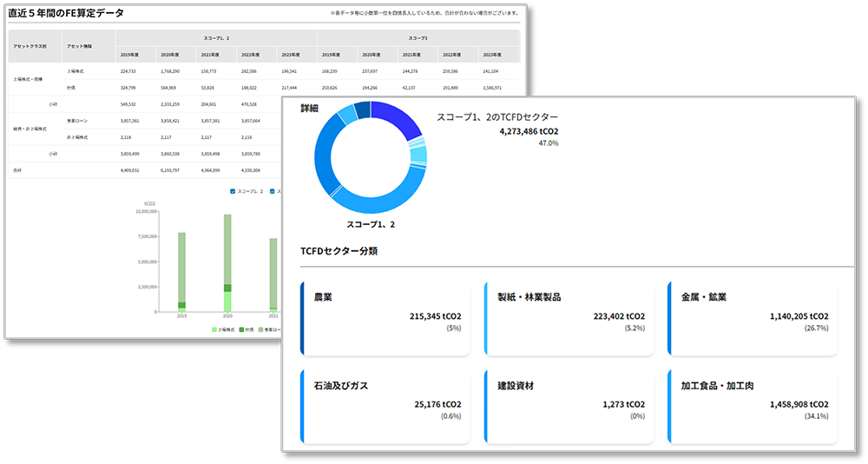Open the 建設資材 sector card
Image resolution: width=868 pixels, height=464 pixels.
point(568,408)
